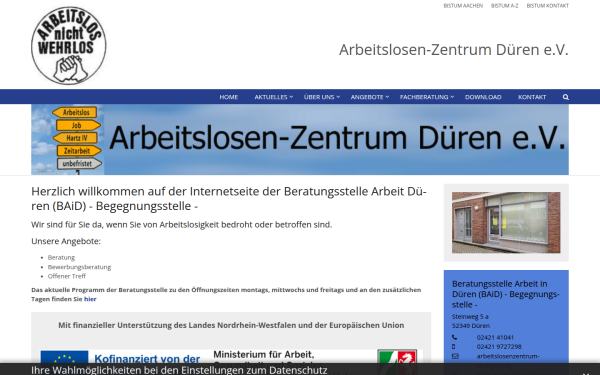Follow the BISTUM KONTAKT top link
The image size is (600, 375).
click(548, 6)
